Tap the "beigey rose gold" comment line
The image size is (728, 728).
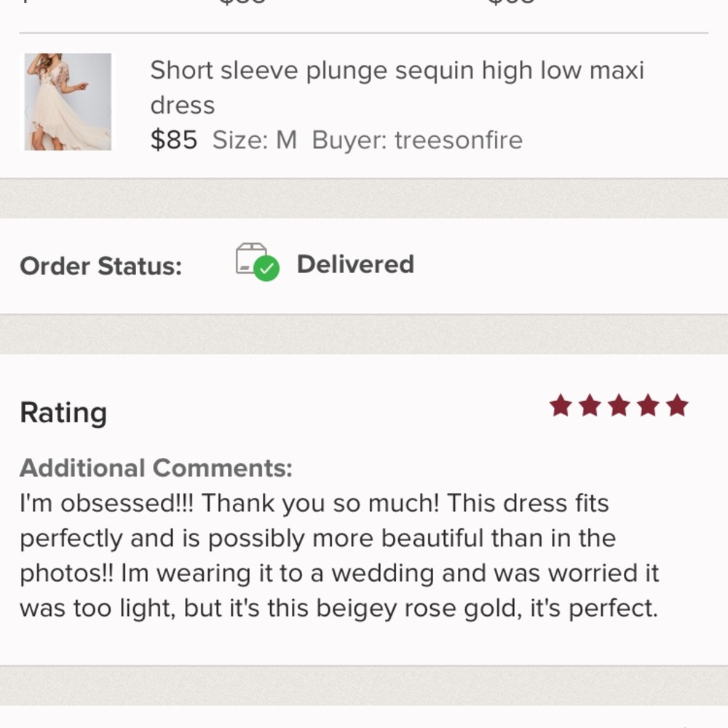(339, 608)
